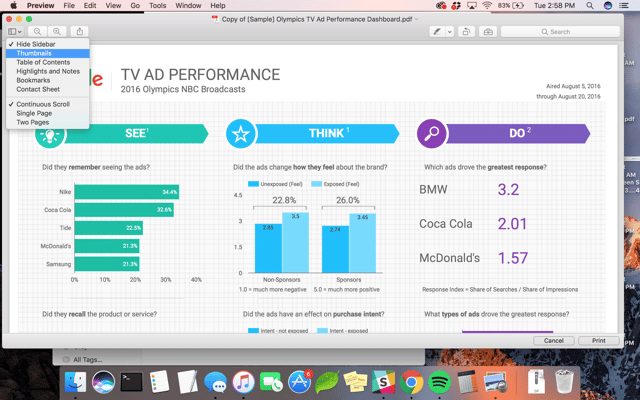Open iTunes from the dock

click(x=243, y=381)
